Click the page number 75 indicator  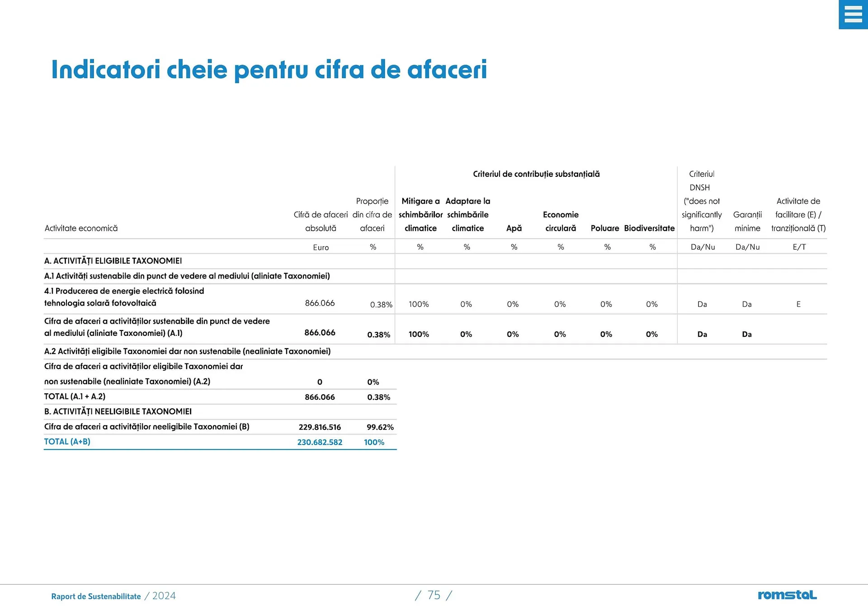click(434, 595)
